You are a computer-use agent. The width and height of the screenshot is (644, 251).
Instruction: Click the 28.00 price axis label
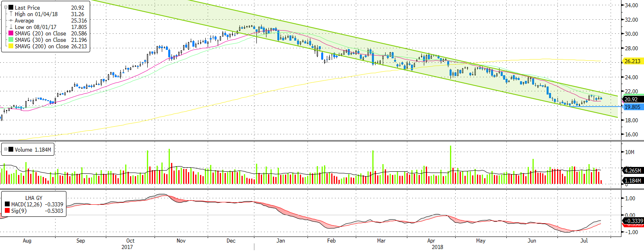pyautogui.click(x=631, y=48)
